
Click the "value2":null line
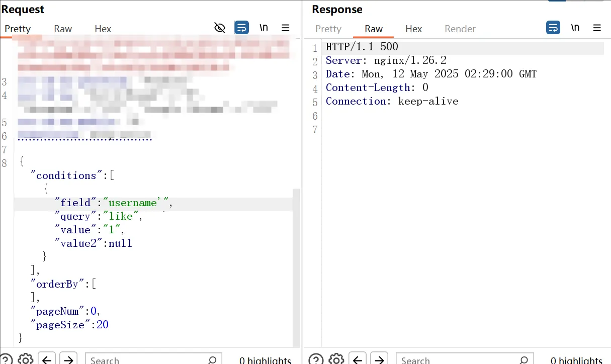click(94, 243)
